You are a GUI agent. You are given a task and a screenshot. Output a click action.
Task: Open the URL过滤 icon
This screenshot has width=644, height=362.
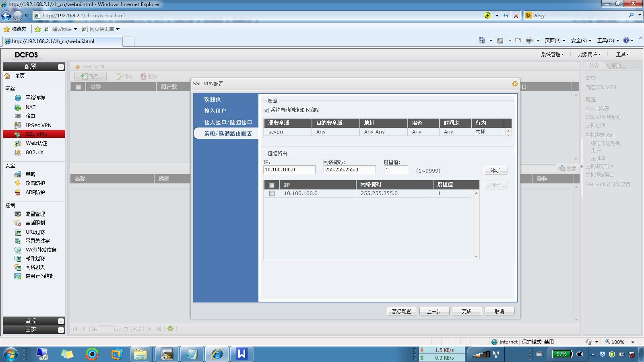coord(18,232)
